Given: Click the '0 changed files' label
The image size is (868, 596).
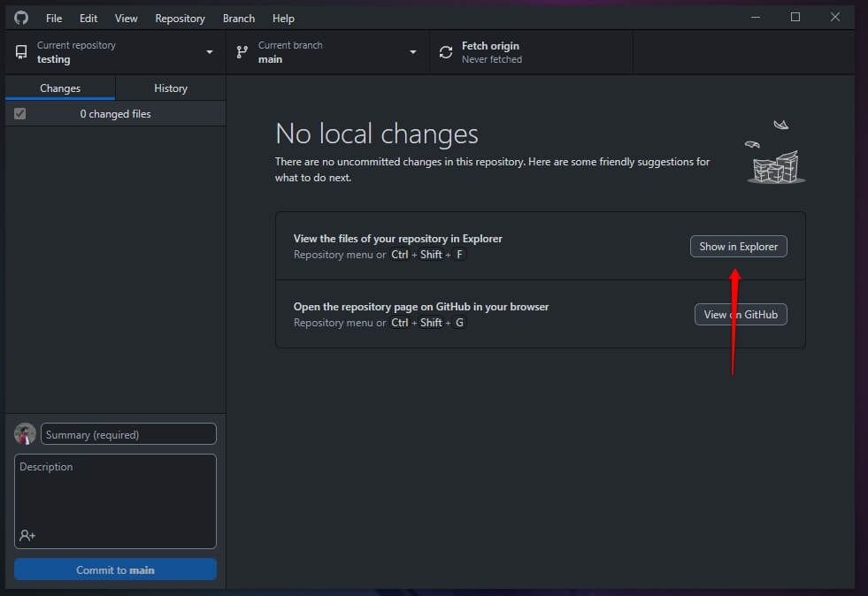Looking at the screenshot, I should pyautogui.click(x=115, y=113).
